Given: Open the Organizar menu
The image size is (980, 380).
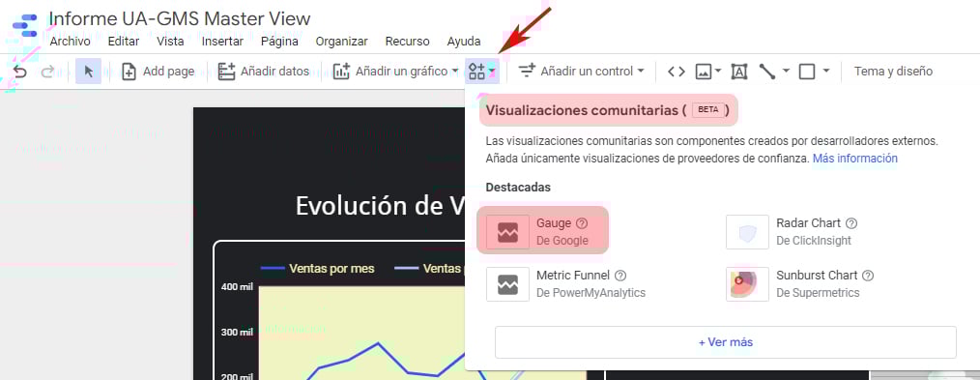Looking at the screenshot, I should (x=341, y=42).
